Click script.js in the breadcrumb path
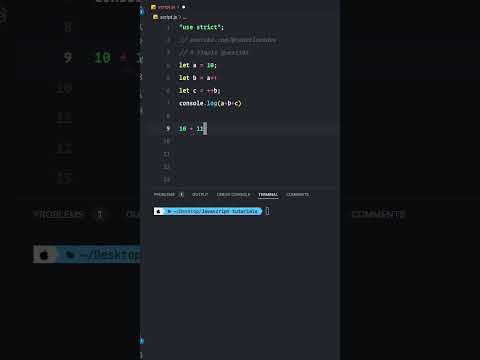Viewport: 480px width, 360px height. point(168,17)
